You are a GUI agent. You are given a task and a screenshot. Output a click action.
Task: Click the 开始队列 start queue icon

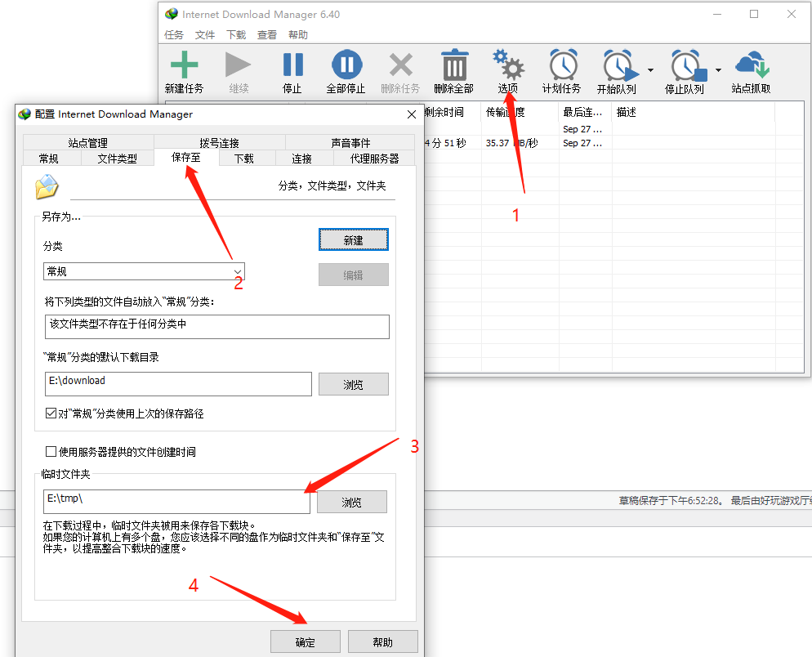pos(619,66)
